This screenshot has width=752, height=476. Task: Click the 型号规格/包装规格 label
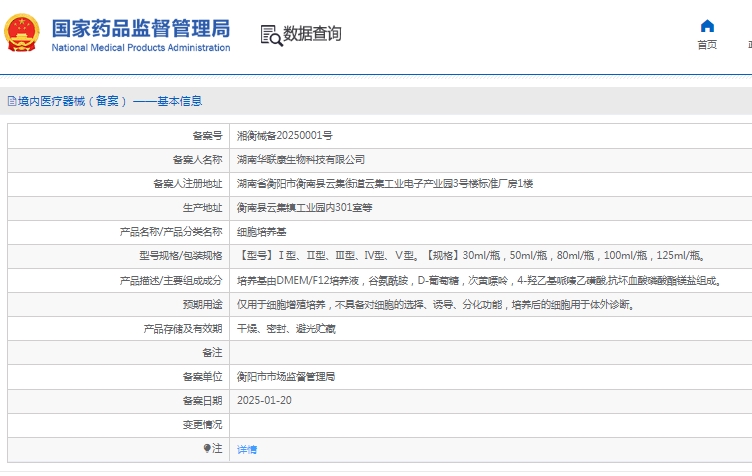[x=181, y=256]
